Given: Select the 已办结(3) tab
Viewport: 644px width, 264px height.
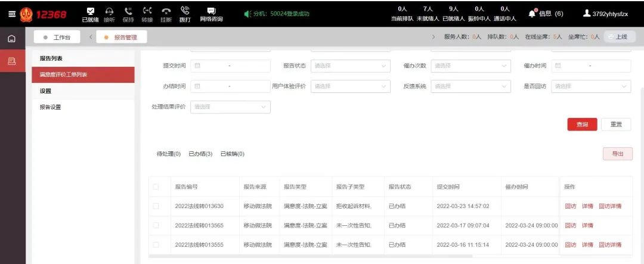Looking at the screenshot, I should pos(200,154).
